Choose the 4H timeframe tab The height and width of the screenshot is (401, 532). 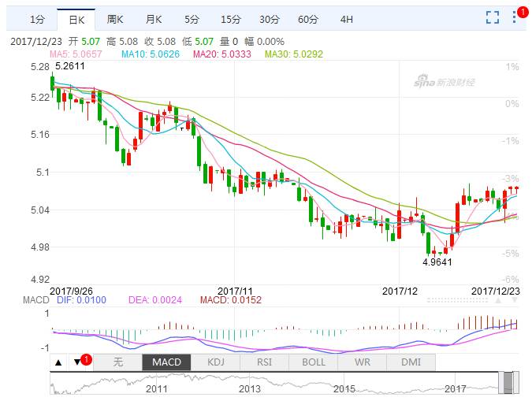tap(347, 19)
